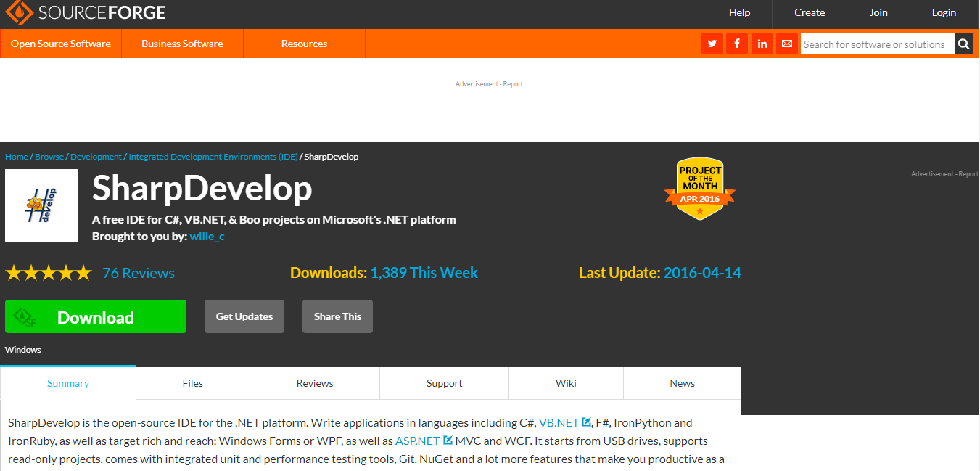Viewport: 980px width, 471px height.
Task: Select the Summary tab
Action: 68,383
